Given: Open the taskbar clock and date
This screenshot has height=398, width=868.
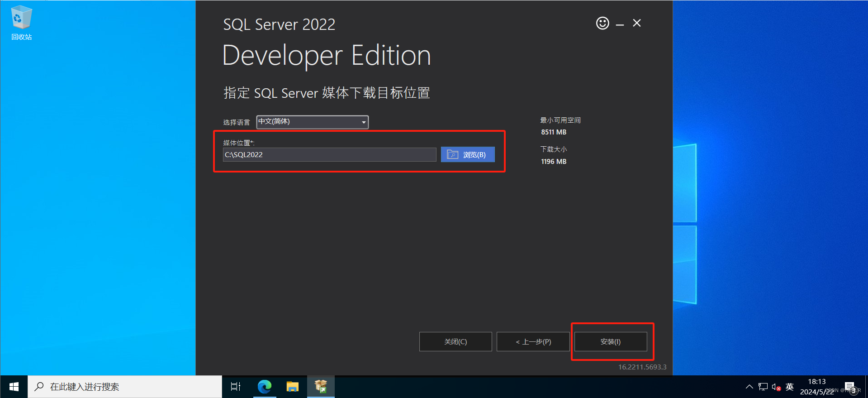Looking at the screenshot, I should pyautogui.click(x=817, y=387).
